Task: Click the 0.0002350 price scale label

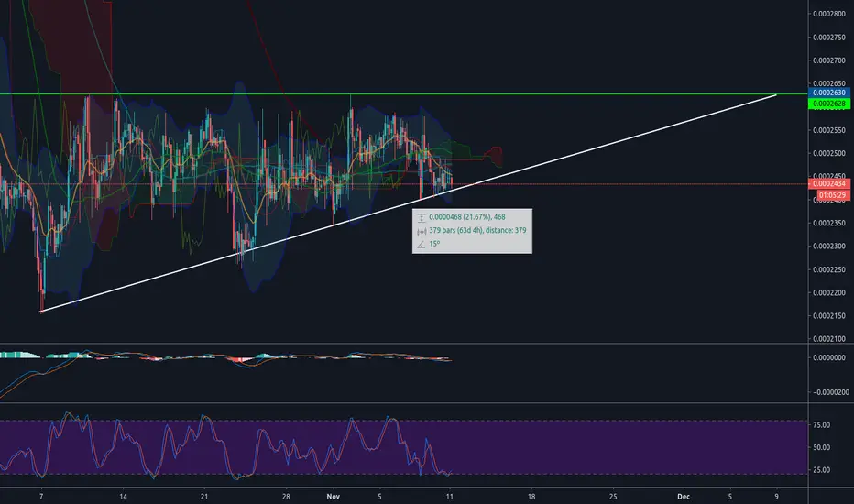Action: point(829,224)
